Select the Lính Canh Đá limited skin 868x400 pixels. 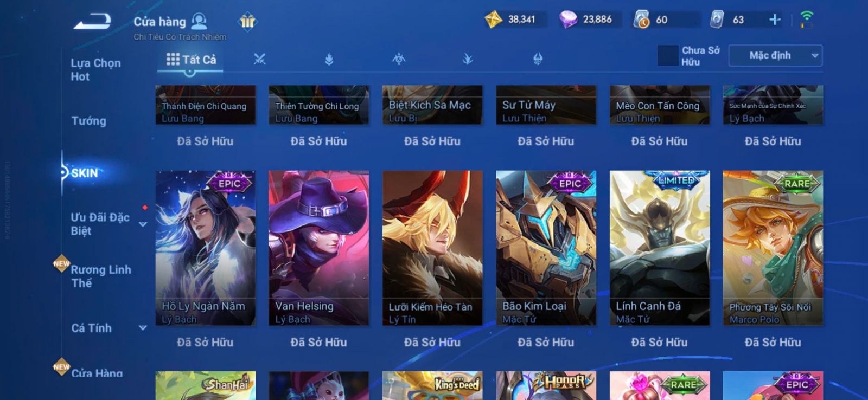click(x=659, y=248)
